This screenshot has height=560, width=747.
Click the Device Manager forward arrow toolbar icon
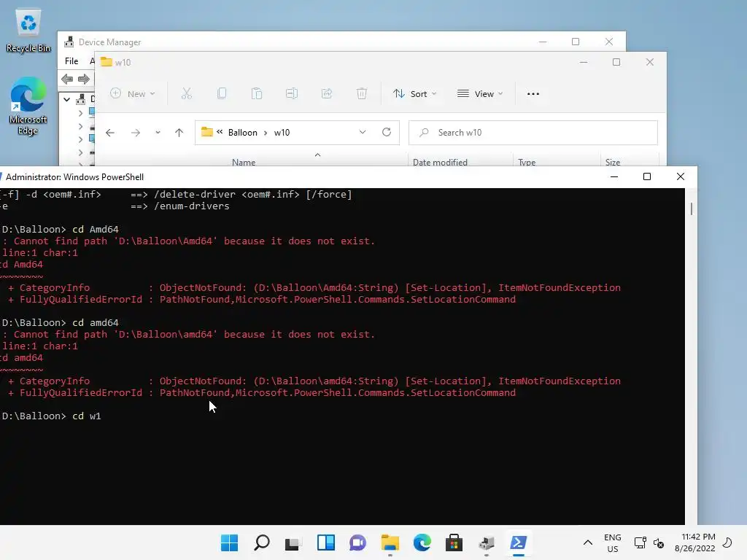coord(83,79)
